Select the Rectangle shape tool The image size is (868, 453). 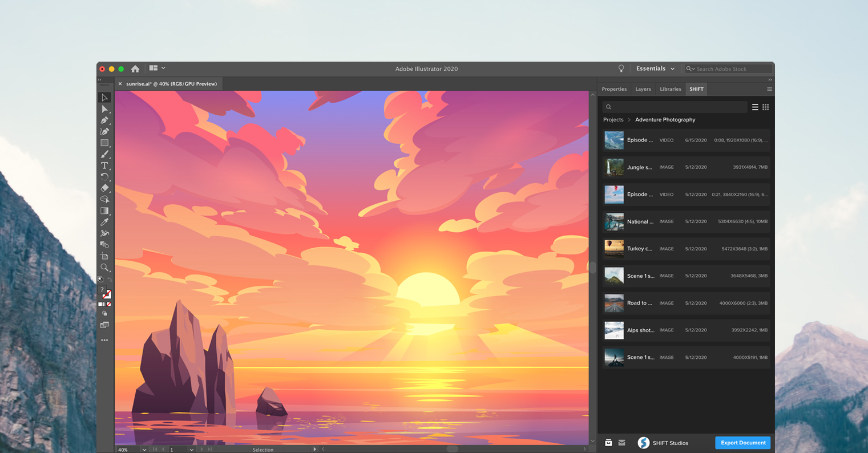click(105, 143)
